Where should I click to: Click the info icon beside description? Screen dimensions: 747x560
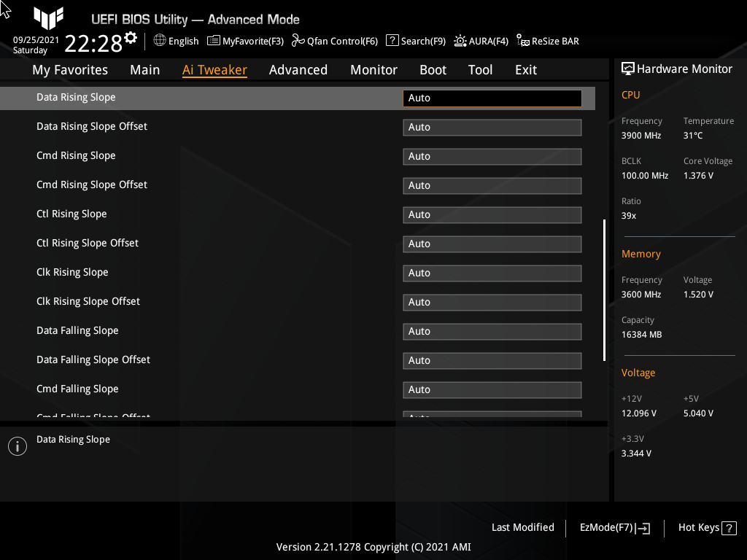(x=18, y=446)
